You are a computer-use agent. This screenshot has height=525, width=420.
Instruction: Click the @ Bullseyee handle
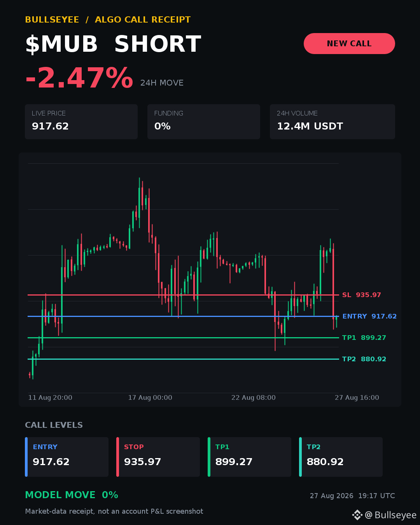390,515
